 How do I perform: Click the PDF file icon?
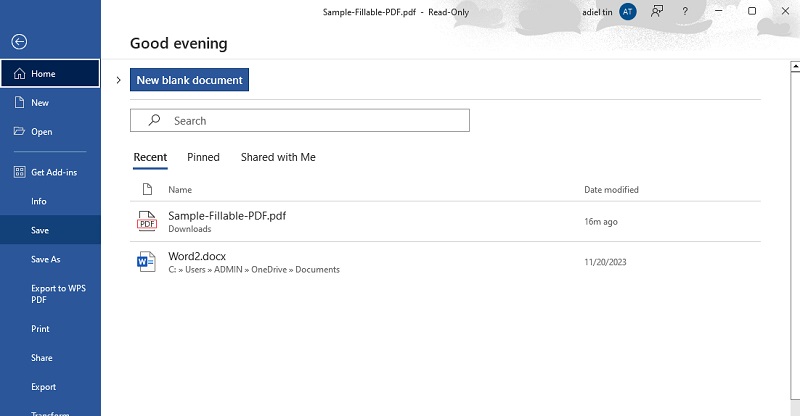pyautogui.click(x=147, y=222)
